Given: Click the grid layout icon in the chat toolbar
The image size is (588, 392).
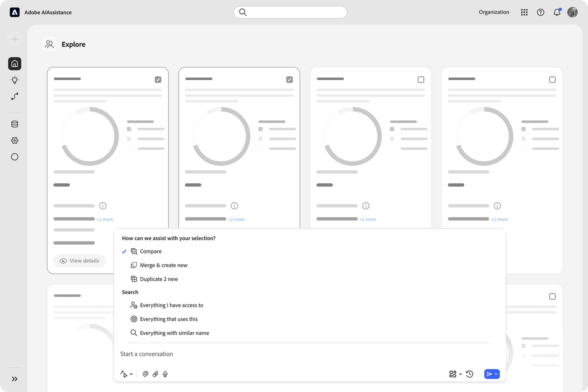Looking at the screenshot, I should [x=453, y=374].
